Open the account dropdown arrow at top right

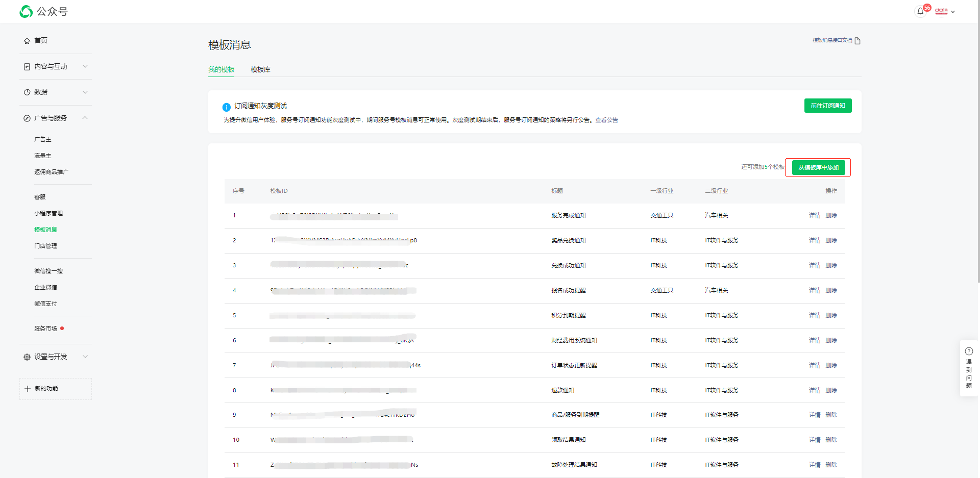tap(953, 11)
